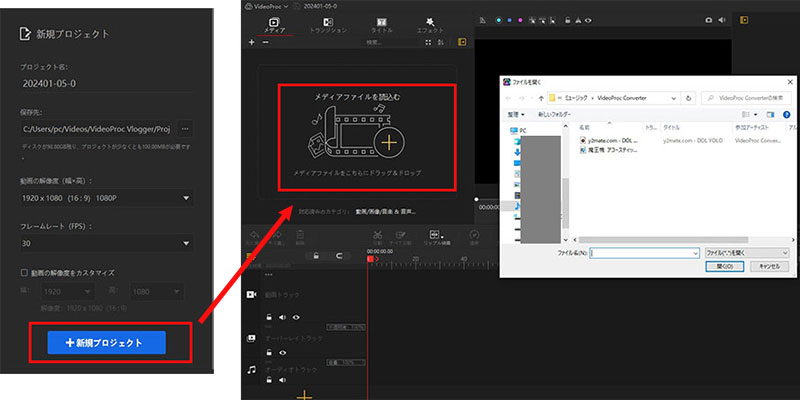The width and height of the screenshot is (800, 400).
Task: Open the トランジション tab
Action: tap(328, 24)
